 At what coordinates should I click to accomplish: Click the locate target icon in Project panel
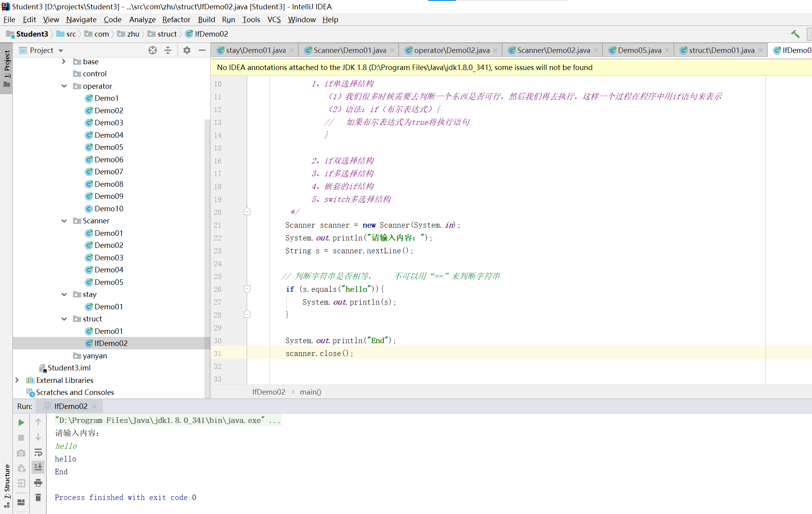click(153, 50)
